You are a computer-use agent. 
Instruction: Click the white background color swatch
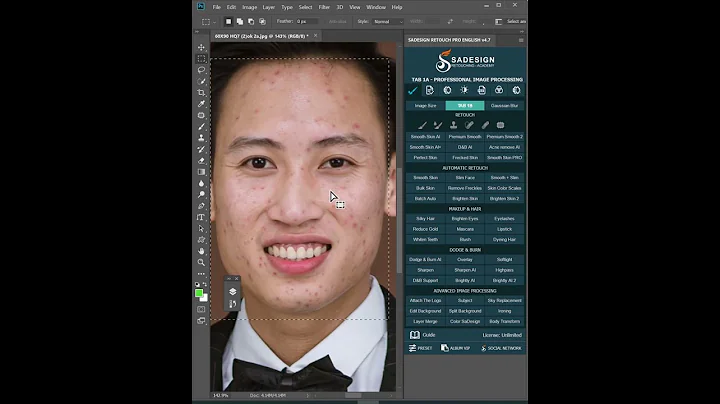pos(205,299)
